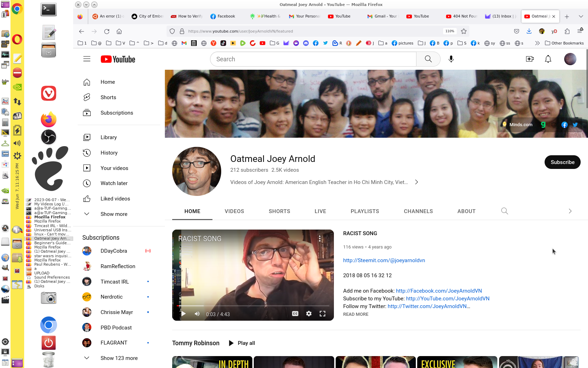The width and height of the screenshot is (588, 368).
Task: Play the RACIST SONG video
Action: [183, 314]
